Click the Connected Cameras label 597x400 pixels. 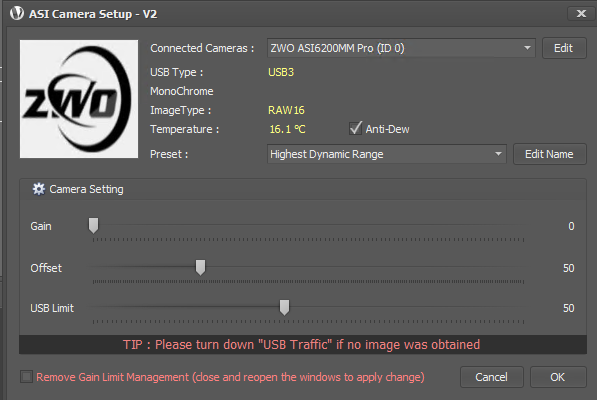click(202, 48)
